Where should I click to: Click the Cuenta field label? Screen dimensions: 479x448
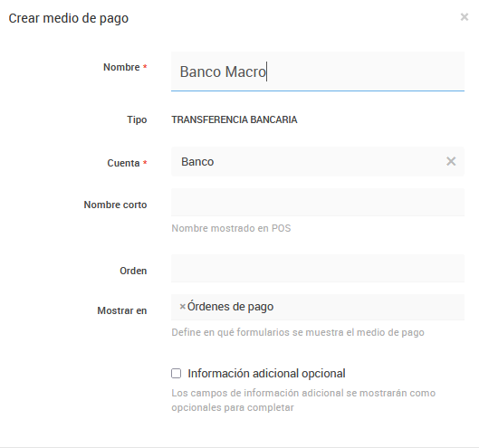(x=123, y=163)
